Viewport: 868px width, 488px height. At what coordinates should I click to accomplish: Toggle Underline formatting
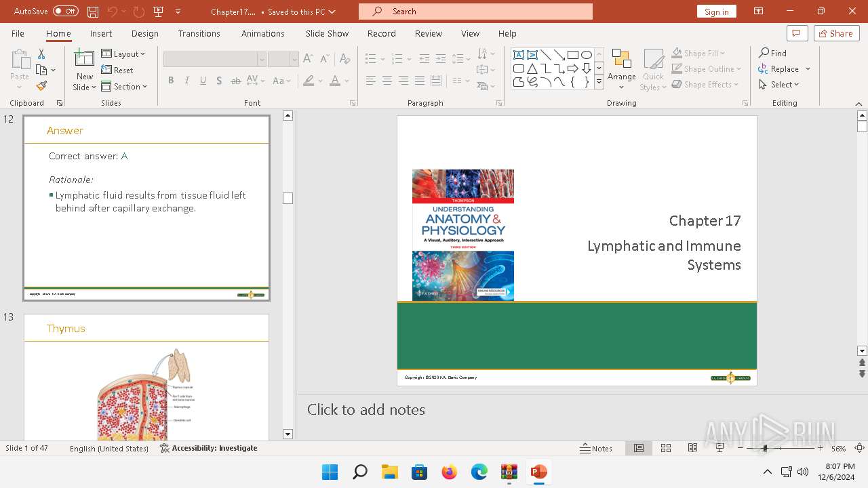coord(203,81)
